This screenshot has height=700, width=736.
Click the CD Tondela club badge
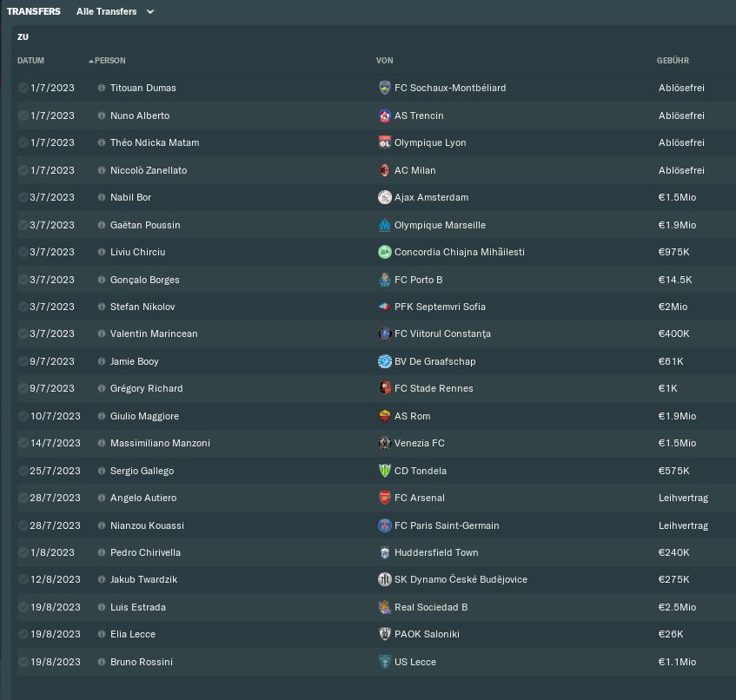pos(384,471)
